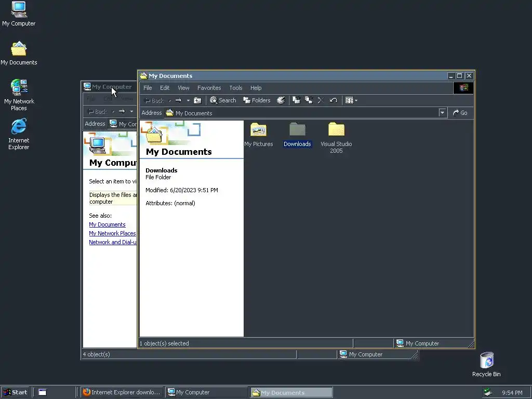Go up one folder level in My Documents
Screen dimensions: 532x399
click(x=197, y=100)
